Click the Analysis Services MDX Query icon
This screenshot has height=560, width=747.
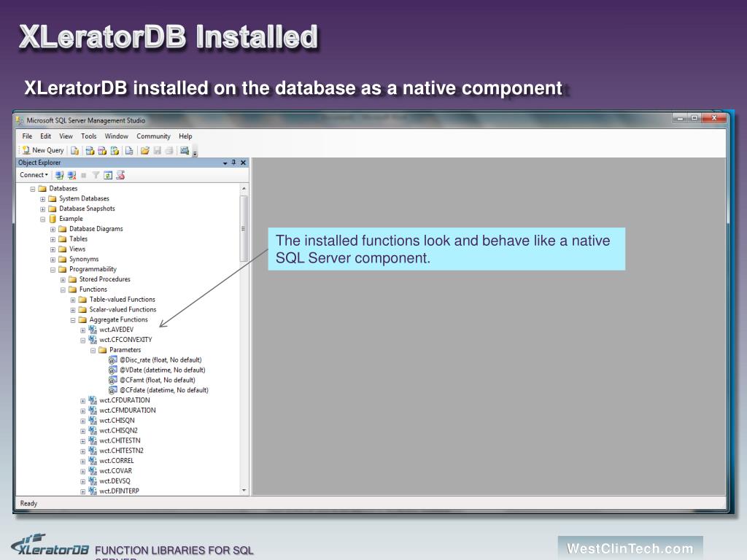[x=90, y=150]
